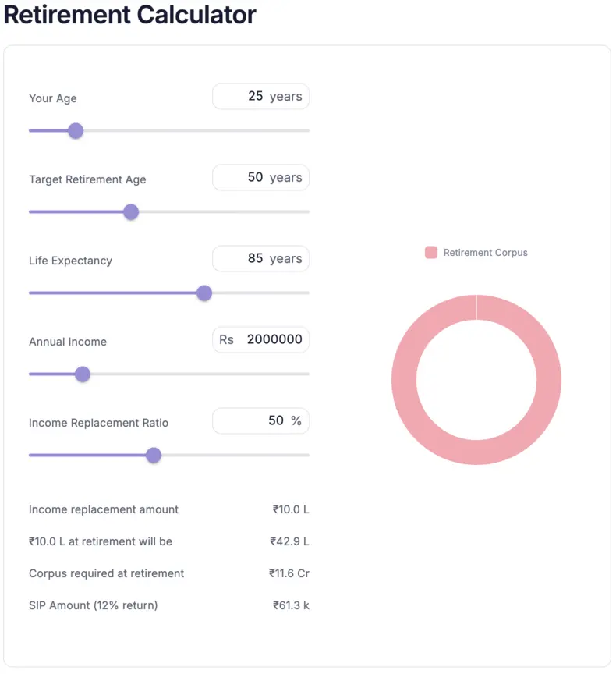Screen dimensions: 616x674
Task: Click the Target Retirement Age slider handle
Action: tap(131, 211)
